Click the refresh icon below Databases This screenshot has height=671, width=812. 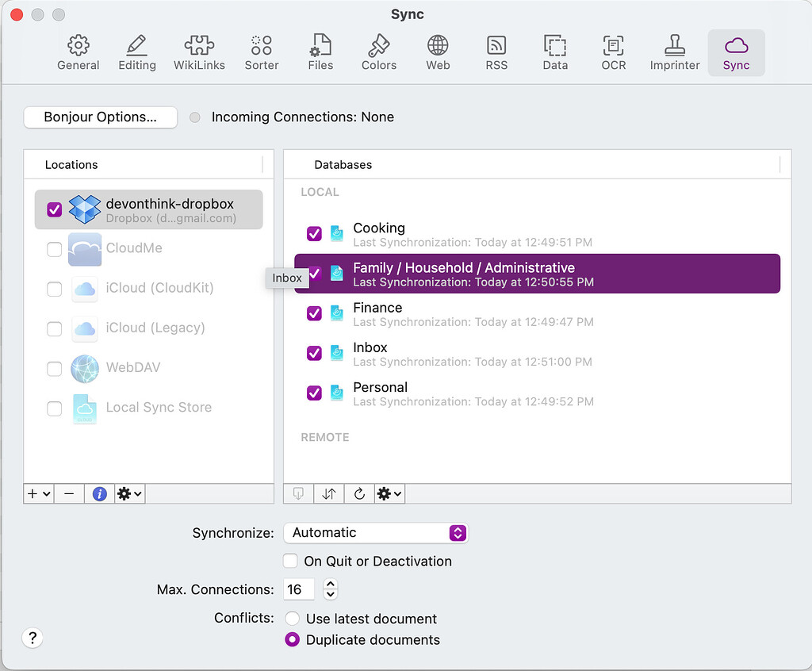click(x=359, y=493)
